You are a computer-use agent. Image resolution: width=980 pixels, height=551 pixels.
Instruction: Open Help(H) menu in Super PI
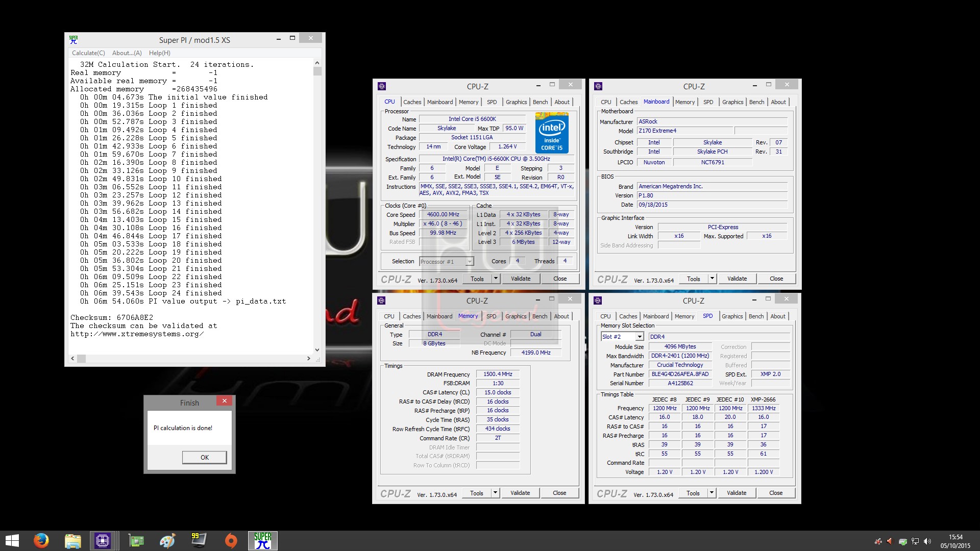160,53
